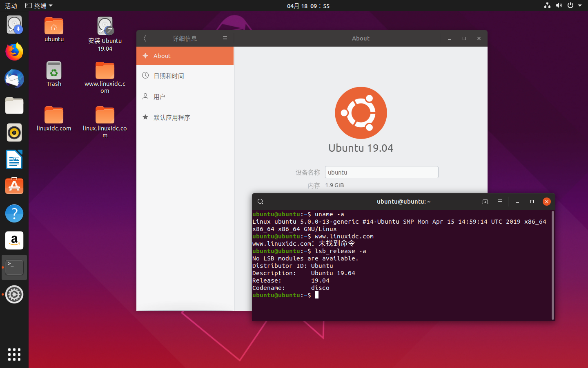Open the Install Ubuntu launcher in the dock
Screen dimensions: 588x368
point(14,25)
